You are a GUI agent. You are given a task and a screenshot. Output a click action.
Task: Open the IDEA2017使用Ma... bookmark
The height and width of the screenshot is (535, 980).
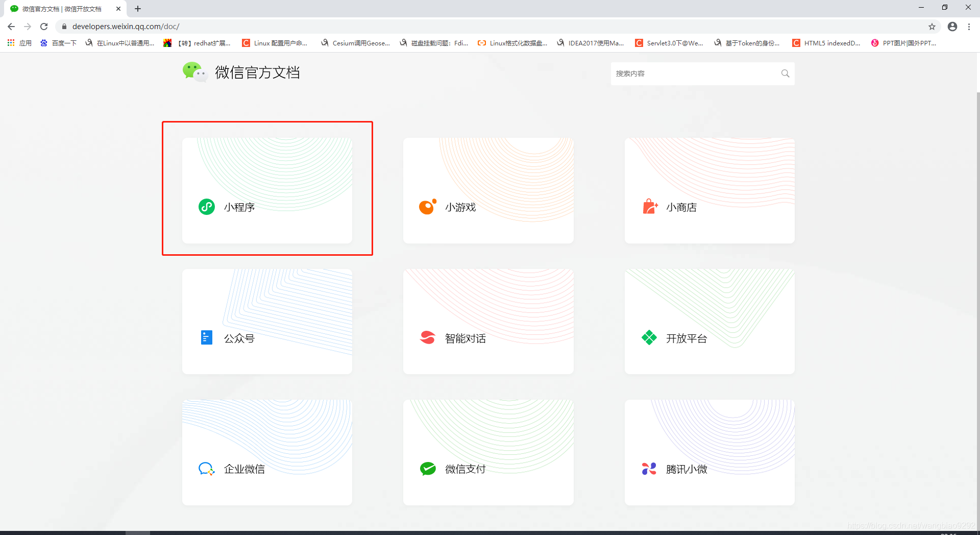click(591, 43)
